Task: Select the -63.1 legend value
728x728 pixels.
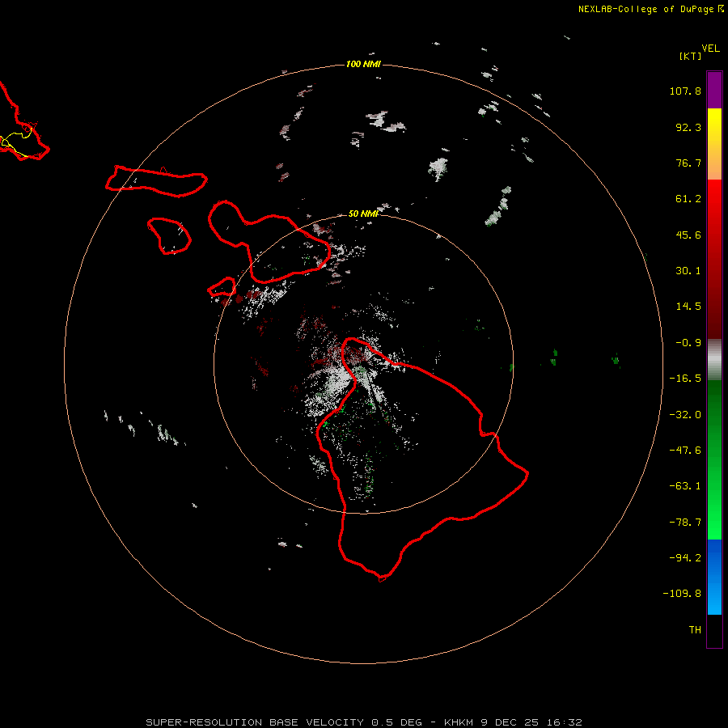Action: (685, 486)
